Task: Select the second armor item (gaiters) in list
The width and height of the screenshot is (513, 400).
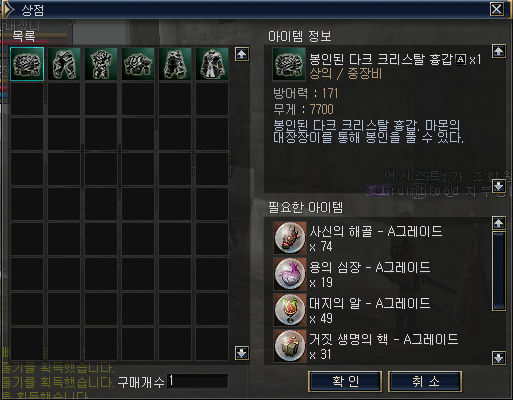Action: [64, 64]
